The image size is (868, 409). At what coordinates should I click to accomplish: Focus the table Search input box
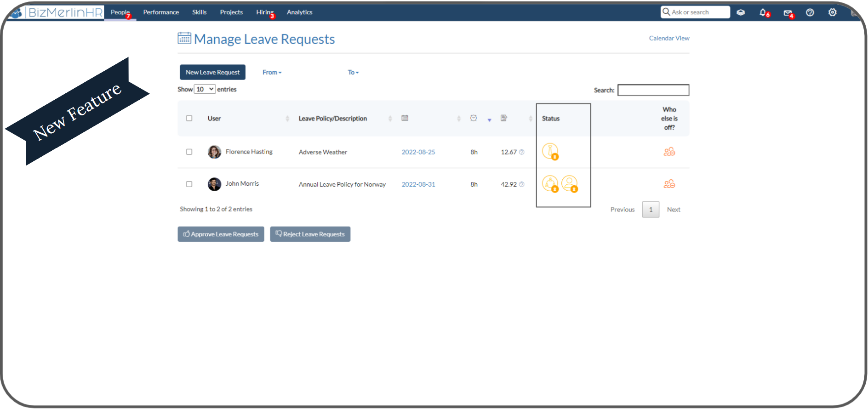point(653,90)
